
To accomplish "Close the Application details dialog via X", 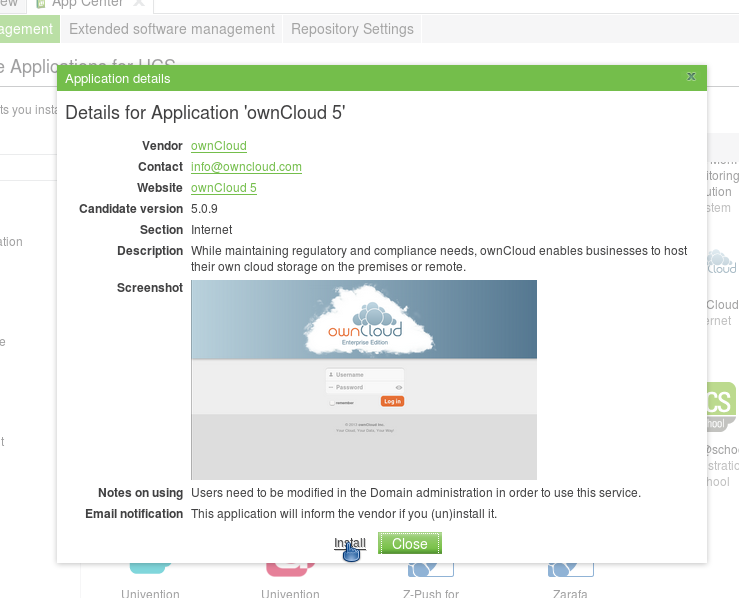I will [x=691, y=77].
